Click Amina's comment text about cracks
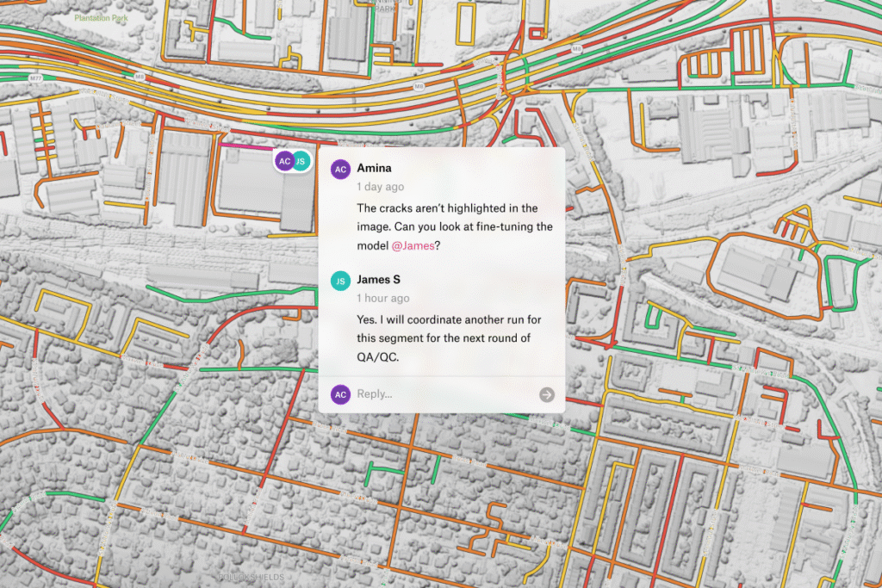Viewport: 882px width, 588px height. [x=455, y=227]
